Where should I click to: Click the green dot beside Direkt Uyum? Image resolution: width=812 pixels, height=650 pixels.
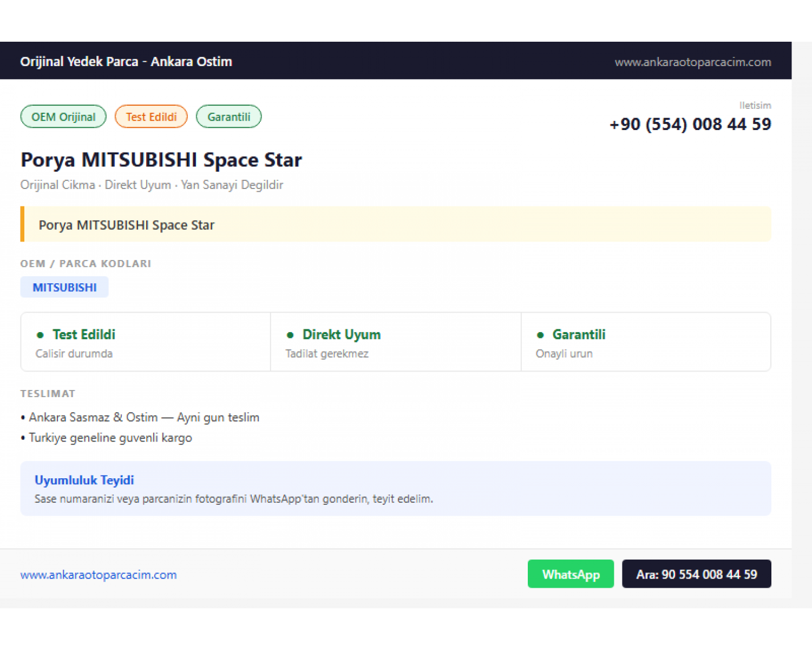click(x=290, y=335)
